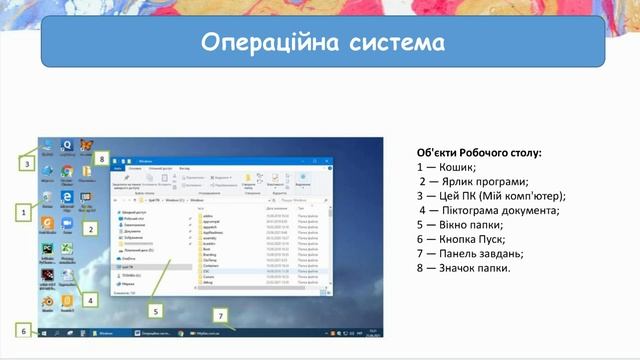Select the debug folder row
Screen dimensions: 640x360
(x=261, y=282)
